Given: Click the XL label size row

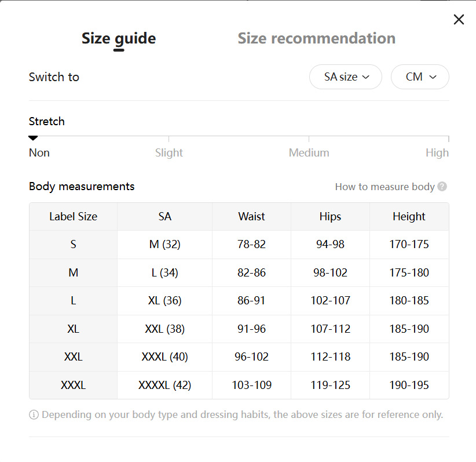Looking at the screenshot, I should tap(73, 329).
